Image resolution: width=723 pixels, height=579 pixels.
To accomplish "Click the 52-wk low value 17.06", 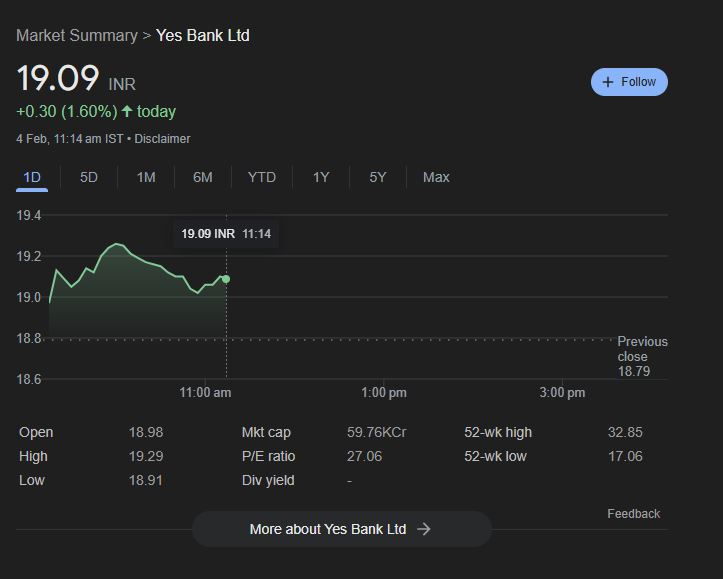I will [625, 456].
